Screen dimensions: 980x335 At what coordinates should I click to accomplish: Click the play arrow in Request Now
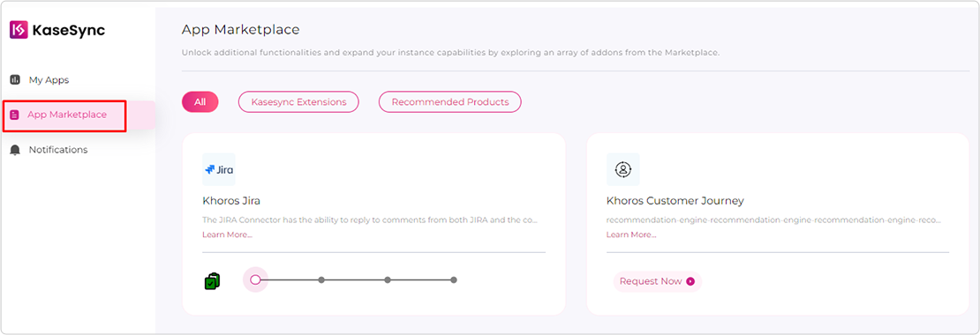point(690,281)
